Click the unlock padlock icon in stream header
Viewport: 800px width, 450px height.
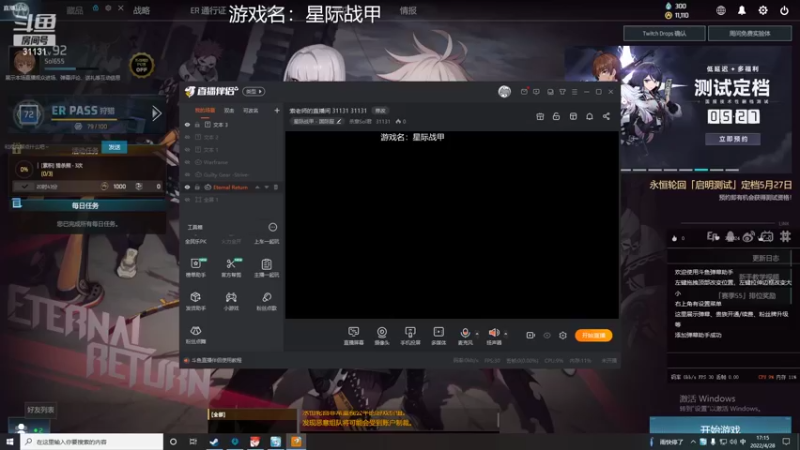point(556,116)
